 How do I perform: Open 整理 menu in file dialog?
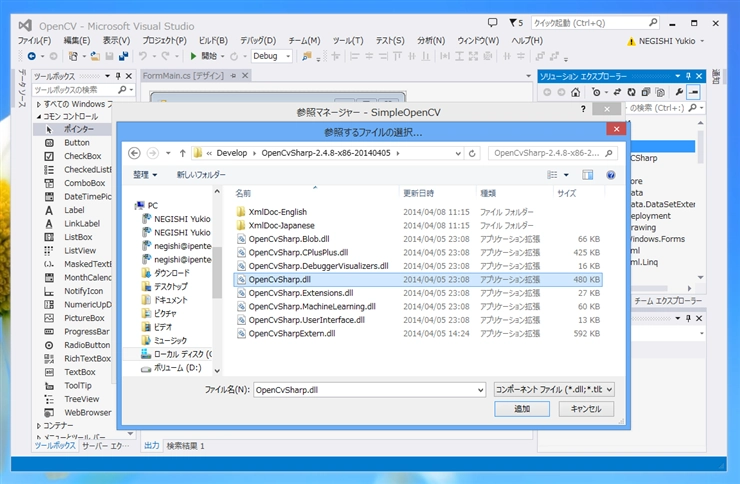point(145,175)
